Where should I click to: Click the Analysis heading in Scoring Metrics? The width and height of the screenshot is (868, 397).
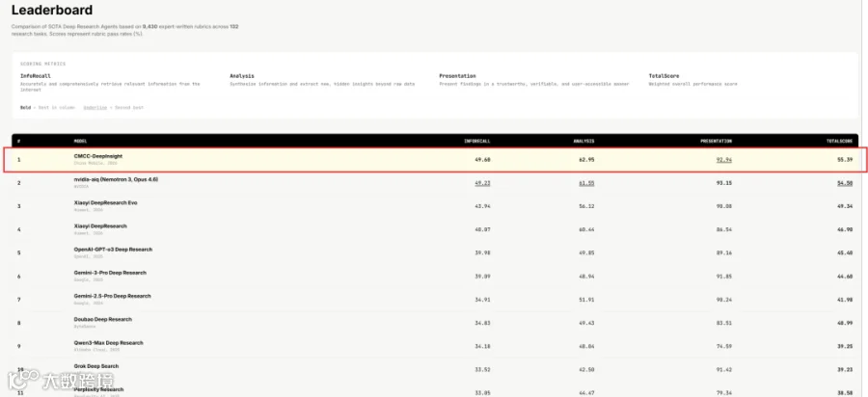pos(242,76)
